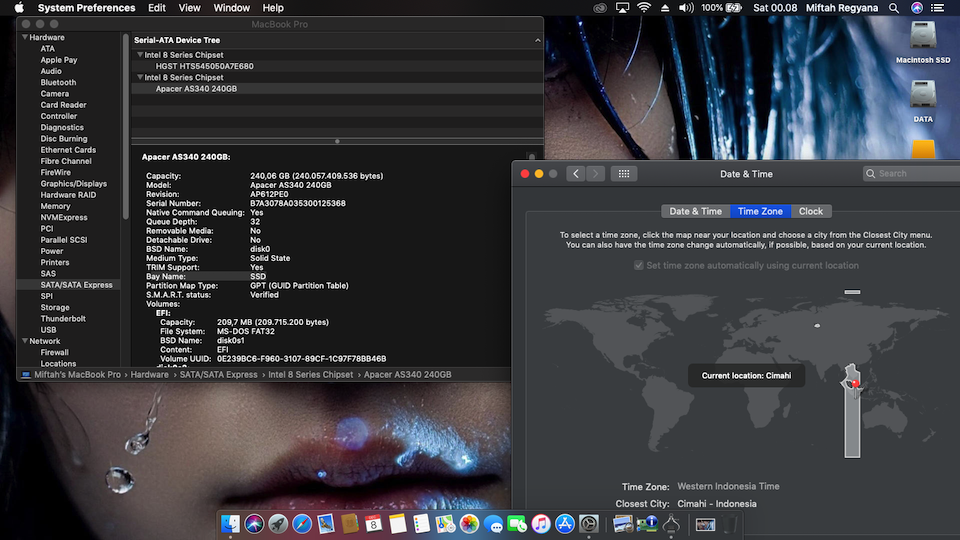Image resolution: width=960 pixels, height=540 pixels.
Task: Click the Wi-Fi icon in menu bar
Action: [x=644, y=8]
